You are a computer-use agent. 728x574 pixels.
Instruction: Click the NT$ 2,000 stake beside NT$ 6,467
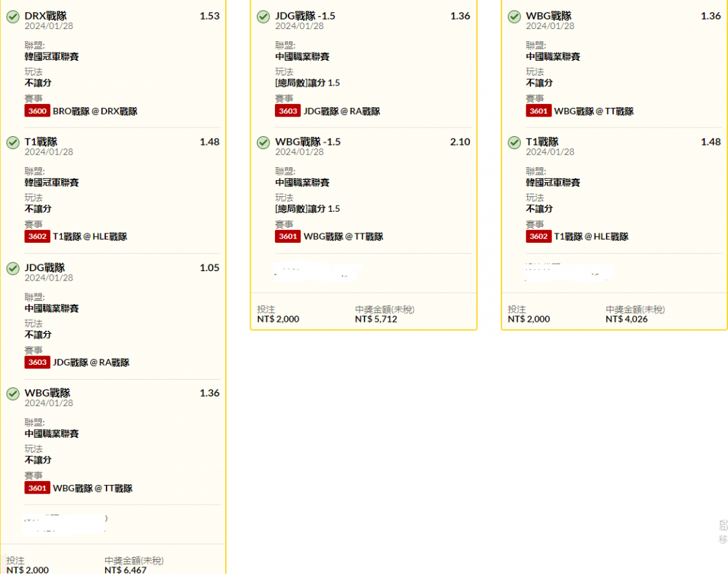click(28, 570)
